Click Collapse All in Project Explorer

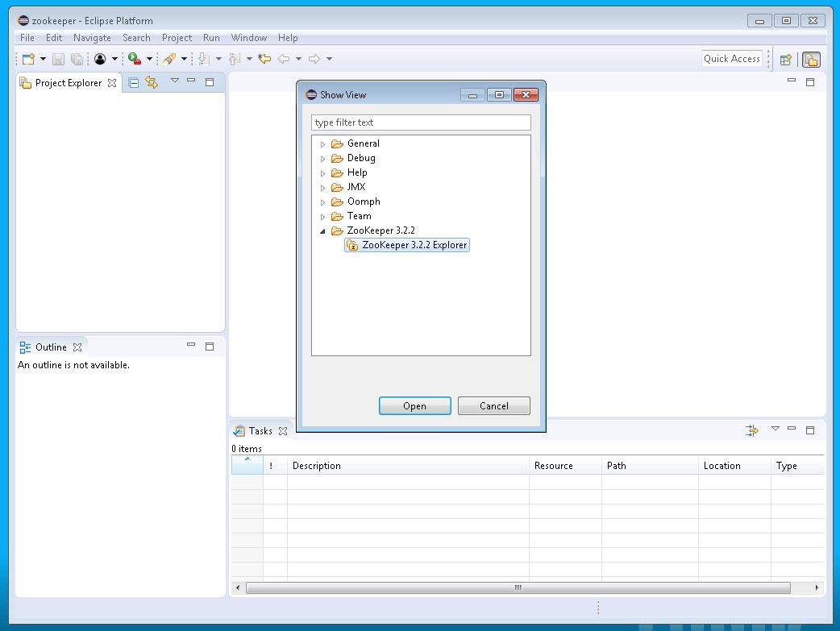point(134,82)
